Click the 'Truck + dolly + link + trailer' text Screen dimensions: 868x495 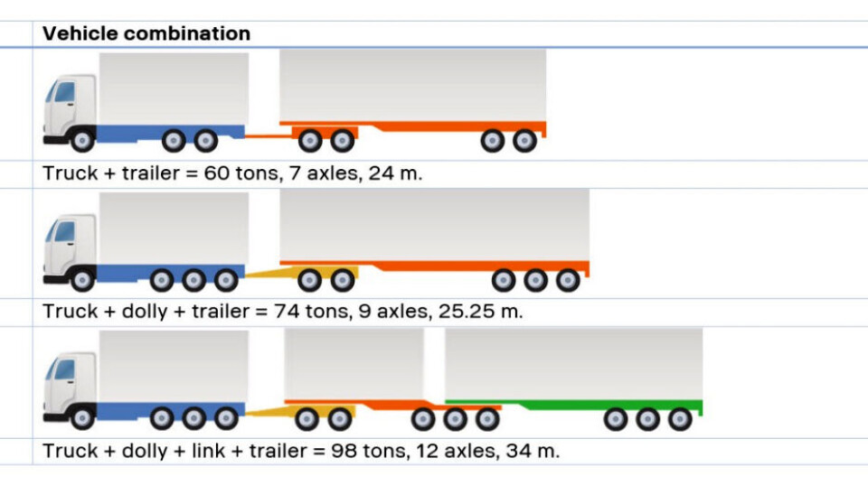coord(300,451)
